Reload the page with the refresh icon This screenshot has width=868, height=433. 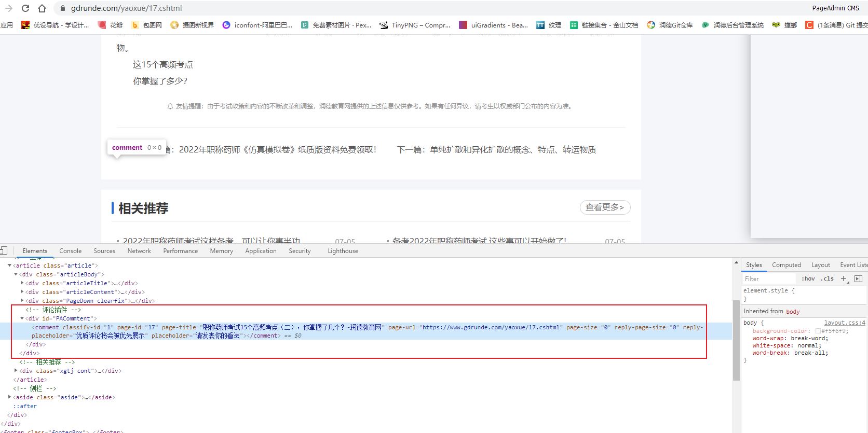coord(25,8)
